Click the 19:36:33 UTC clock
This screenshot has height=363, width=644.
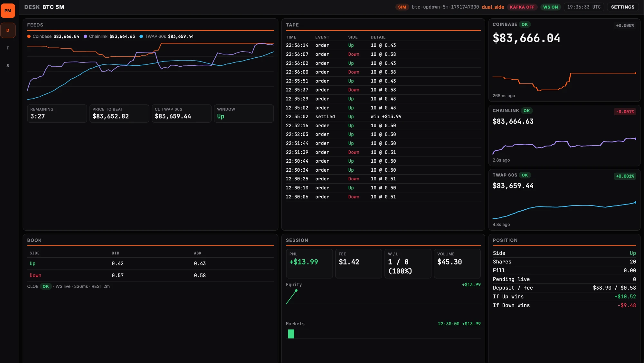pyautogui.click(x=583, y=7)
